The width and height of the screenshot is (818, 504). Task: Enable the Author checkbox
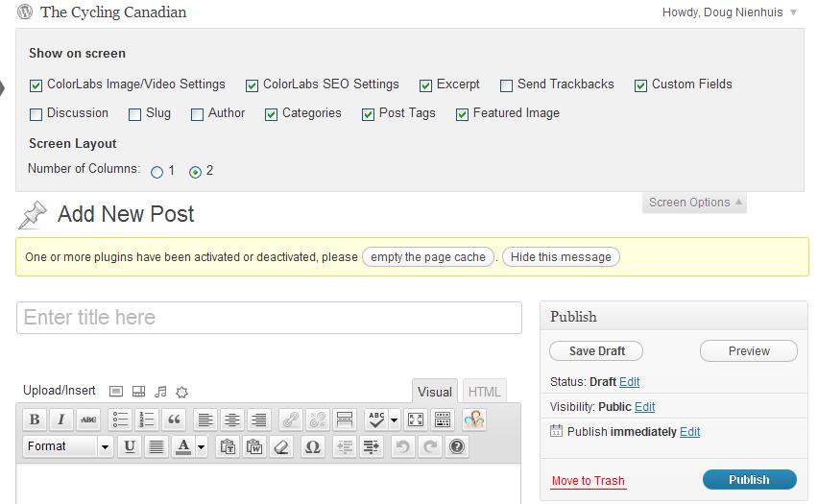pos(197,114)
